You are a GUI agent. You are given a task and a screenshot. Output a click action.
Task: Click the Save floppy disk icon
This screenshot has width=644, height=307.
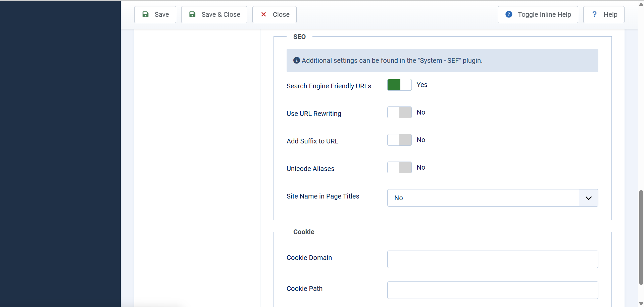tap(146, 14)
